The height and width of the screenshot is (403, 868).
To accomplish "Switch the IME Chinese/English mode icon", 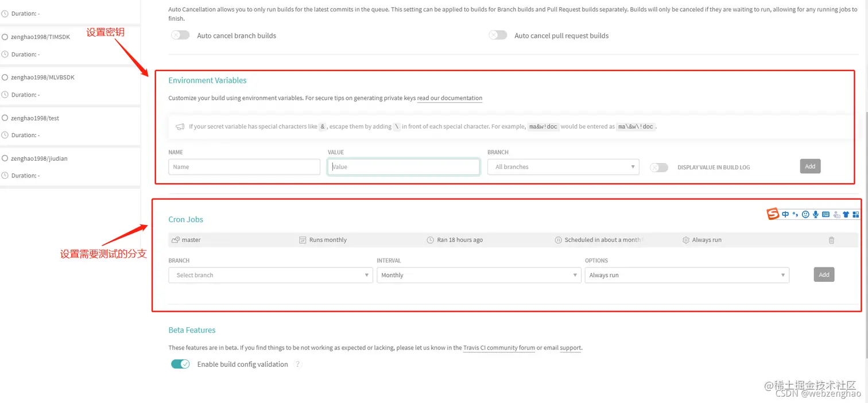I will pyautogui.click(x=785, y=215).
